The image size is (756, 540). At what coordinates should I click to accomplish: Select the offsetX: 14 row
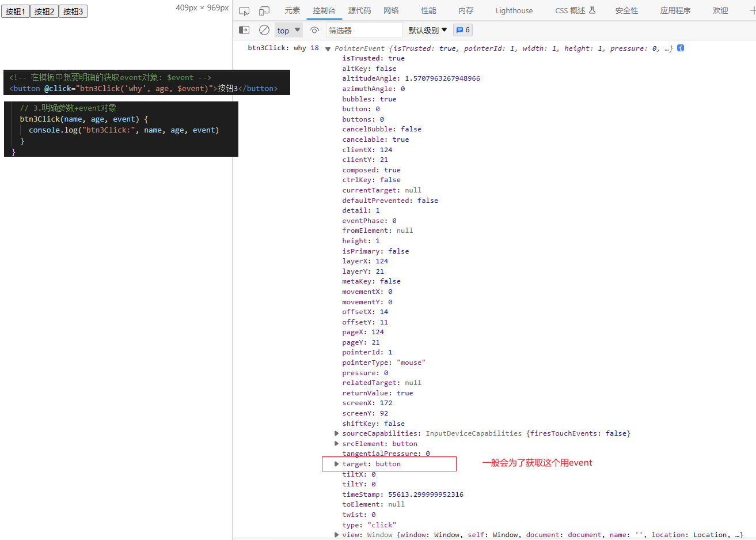[x=366, y=312]
